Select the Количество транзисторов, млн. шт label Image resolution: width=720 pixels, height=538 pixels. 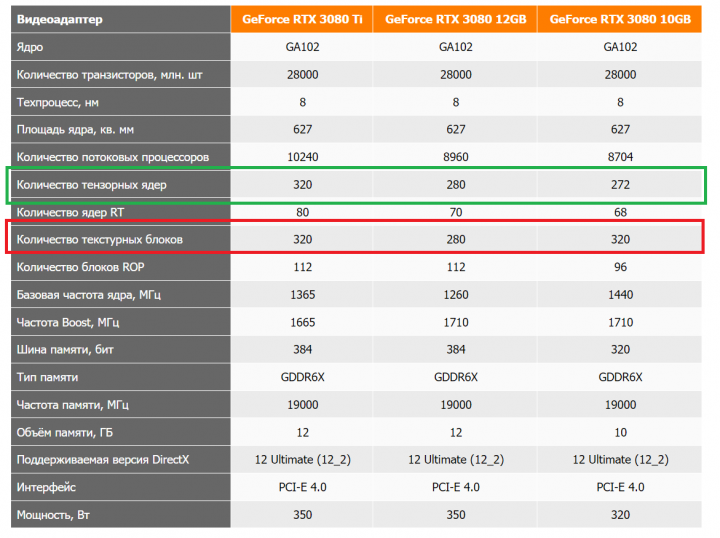[x=109, y=75]
